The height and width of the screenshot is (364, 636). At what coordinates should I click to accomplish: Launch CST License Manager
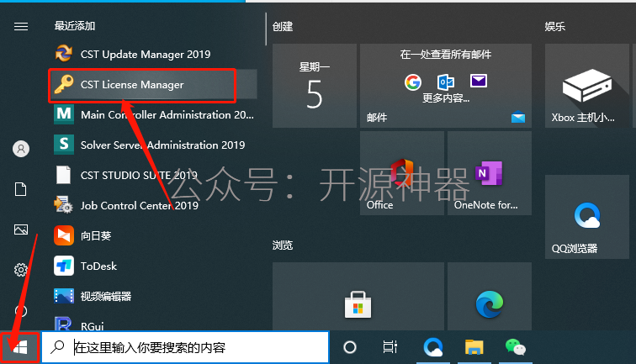coord(152,84)
